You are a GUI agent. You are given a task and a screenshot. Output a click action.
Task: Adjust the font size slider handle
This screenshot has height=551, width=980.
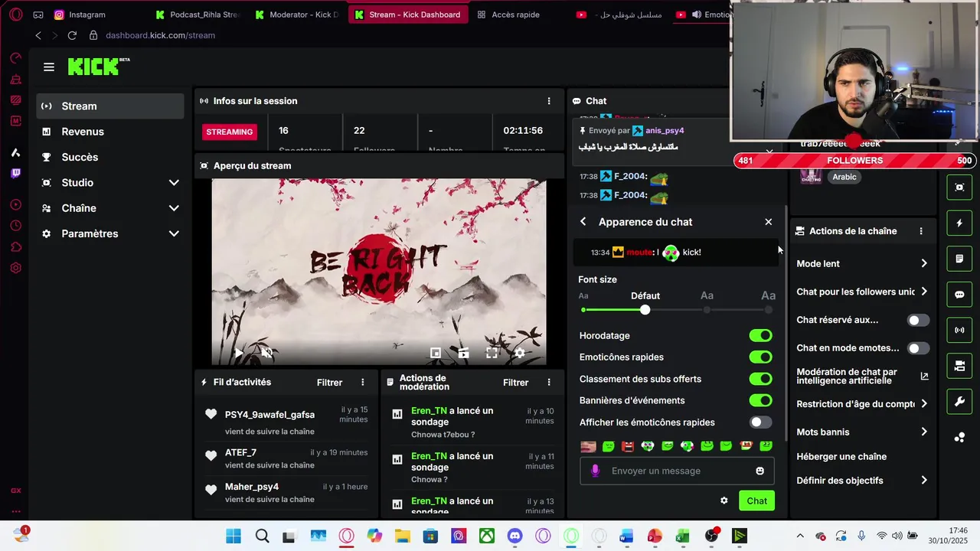coord(645,310)
